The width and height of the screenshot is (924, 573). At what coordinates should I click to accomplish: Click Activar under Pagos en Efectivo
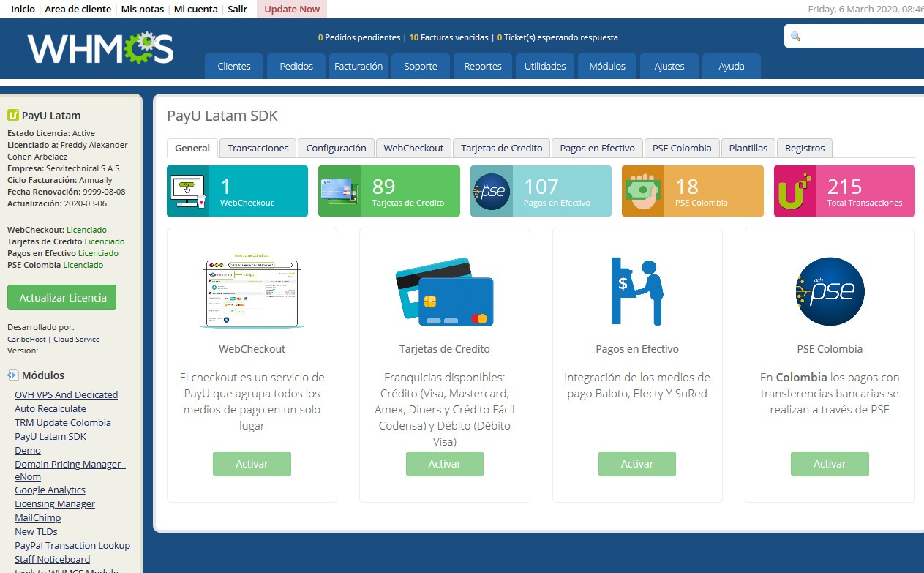tap(637, 464)
